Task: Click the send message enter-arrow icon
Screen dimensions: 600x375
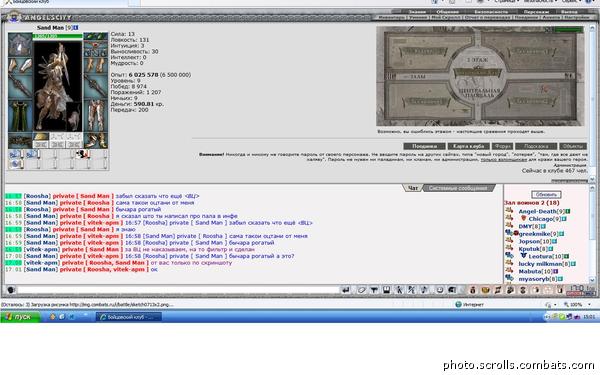Action: pyautogui.click(x=346, y=290)
